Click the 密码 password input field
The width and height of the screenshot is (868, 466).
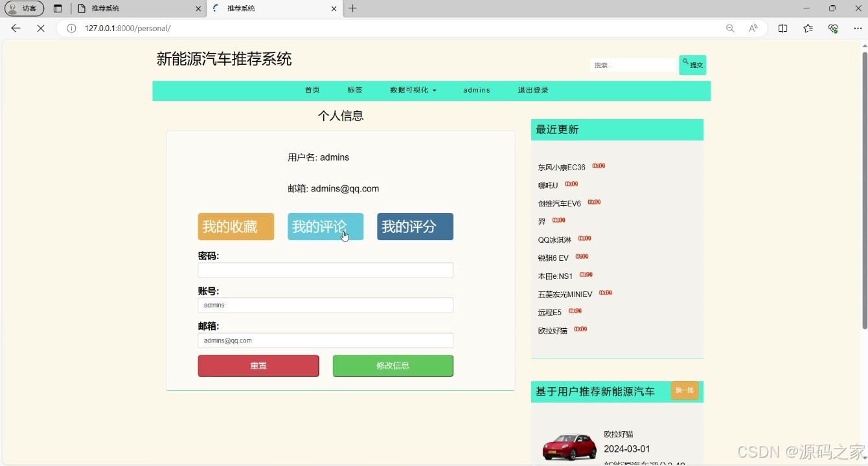[325, 270]
